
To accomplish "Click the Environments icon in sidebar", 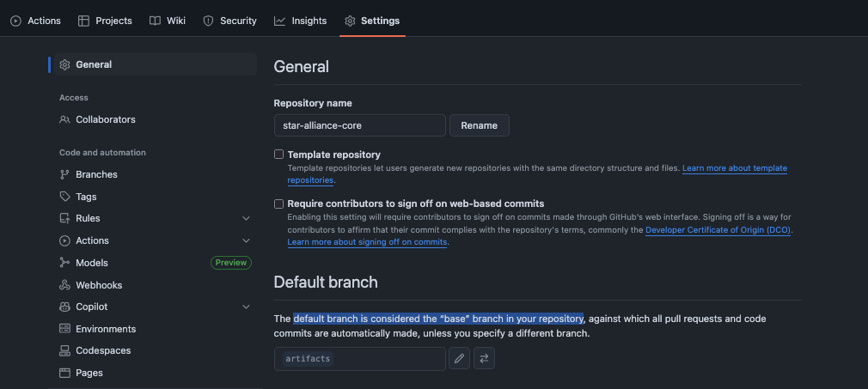I will coord(64,329).
